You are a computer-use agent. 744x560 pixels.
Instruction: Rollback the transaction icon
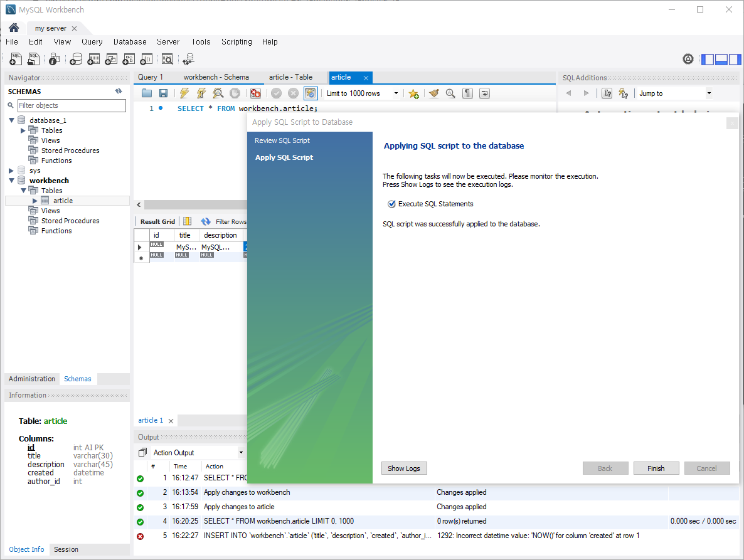pos(293,93)
